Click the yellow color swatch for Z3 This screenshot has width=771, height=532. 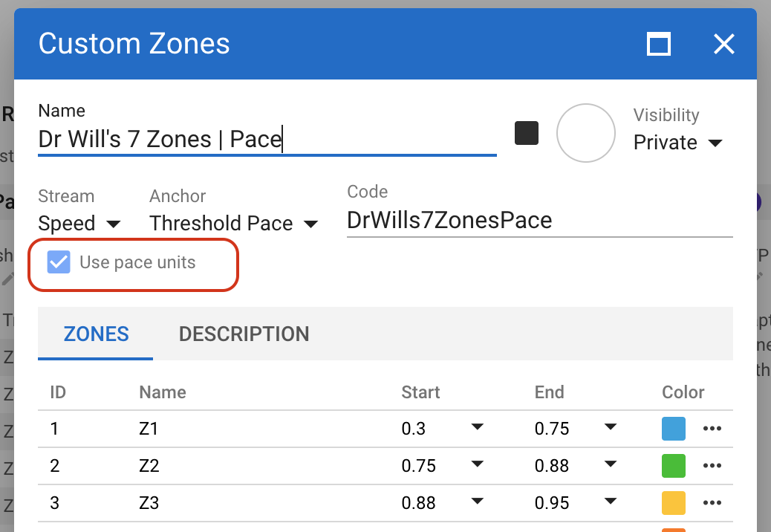673,503
